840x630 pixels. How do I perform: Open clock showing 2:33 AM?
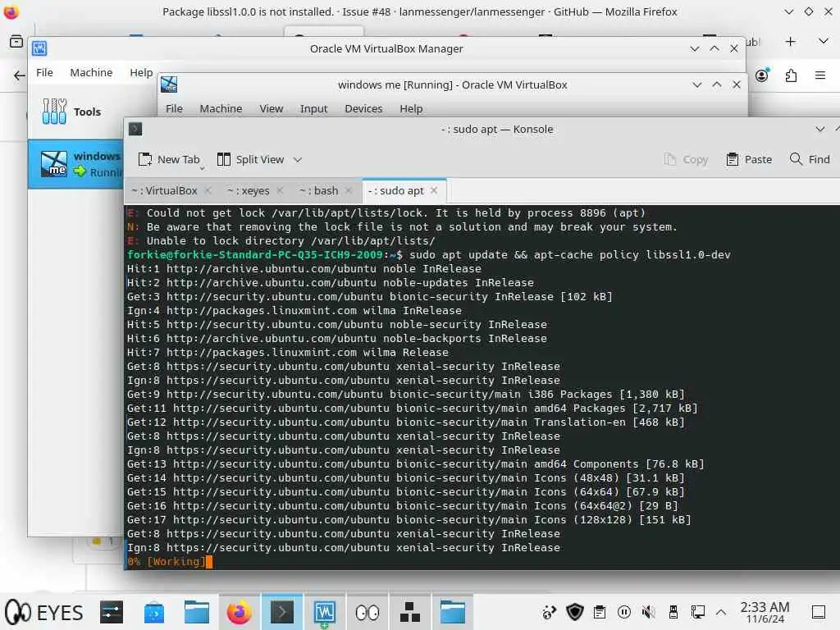pyautogui.click(x=765, y=612)
